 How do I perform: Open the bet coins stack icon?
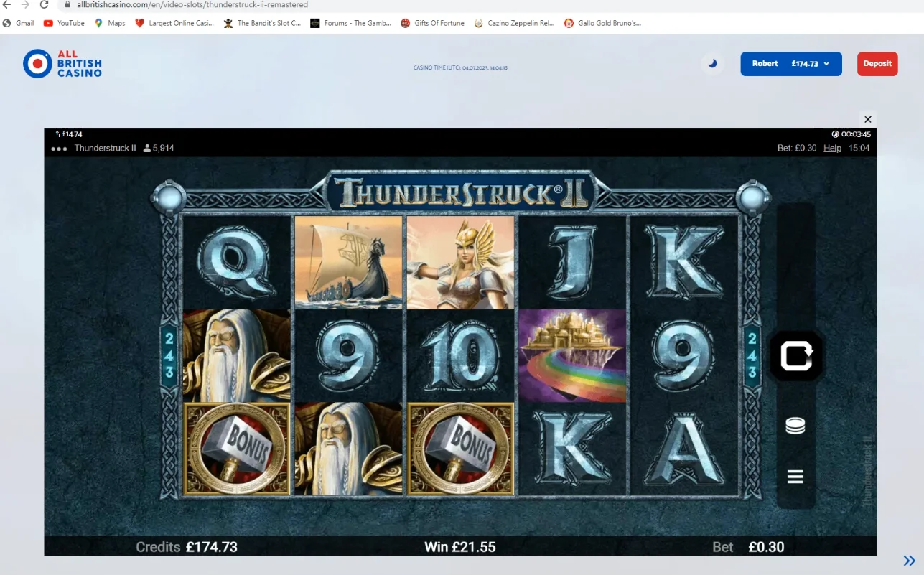pyautogui.click(x=795, y=426)
